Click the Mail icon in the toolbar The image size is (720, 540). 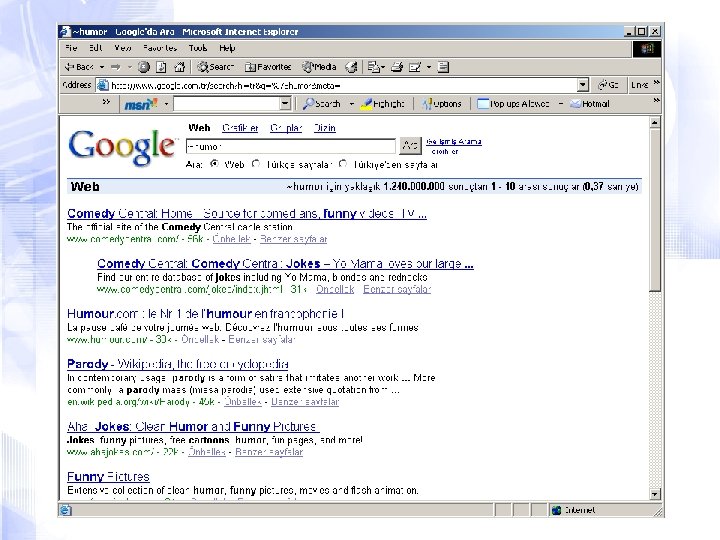[373, 67]
